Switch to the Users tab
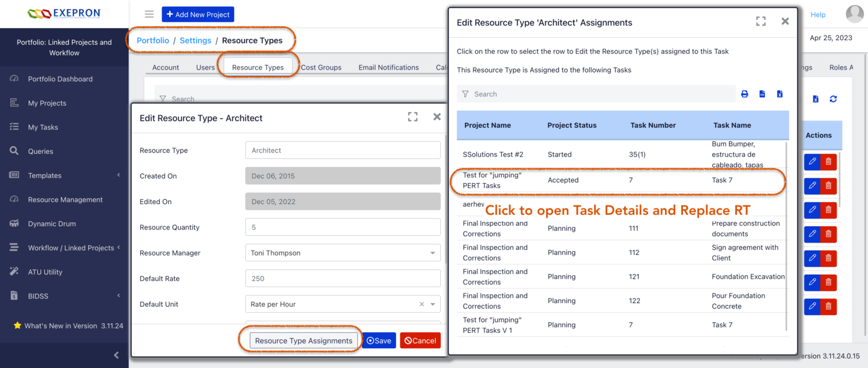Viewport: 868px width, 368px height. tap(205, 67)
